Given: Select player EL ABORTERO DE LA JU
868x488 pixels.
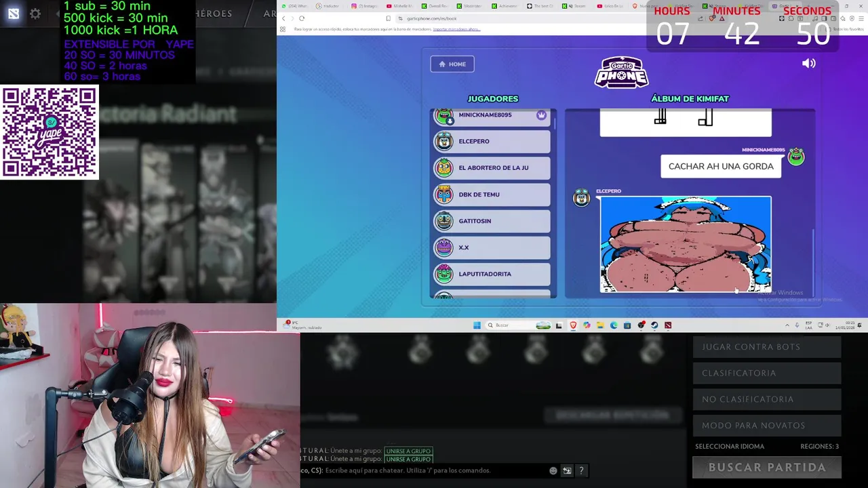Looking at the screenshot, I should coord(492,167).
